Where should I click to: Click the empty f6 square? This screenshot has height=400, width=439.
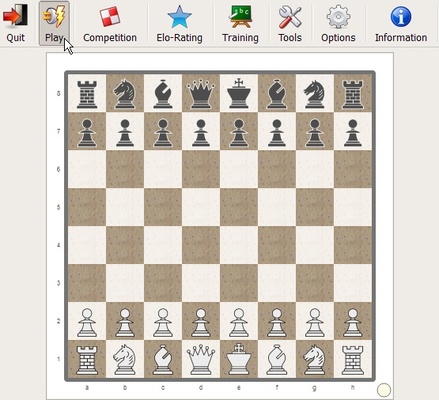coord(277,169)
